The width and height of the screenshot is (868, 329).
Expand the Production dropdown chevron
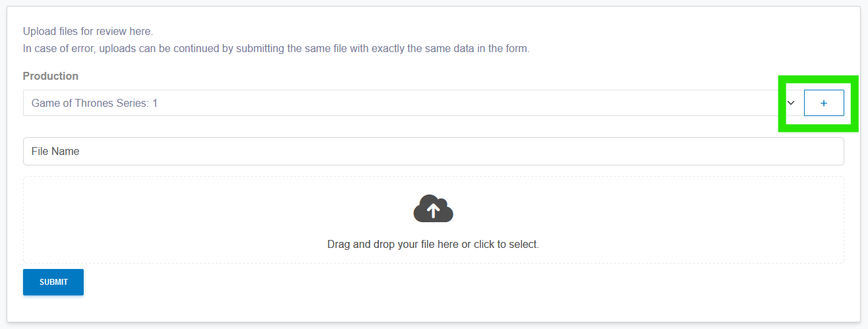791,103
